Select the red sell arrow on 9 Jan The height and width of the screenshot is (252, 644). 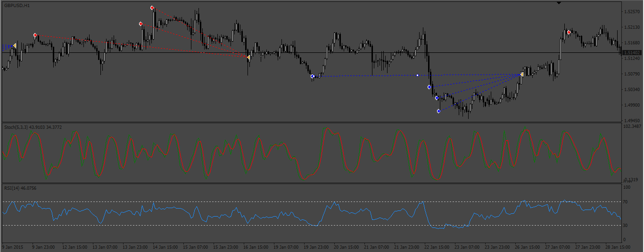click(35, 35)
